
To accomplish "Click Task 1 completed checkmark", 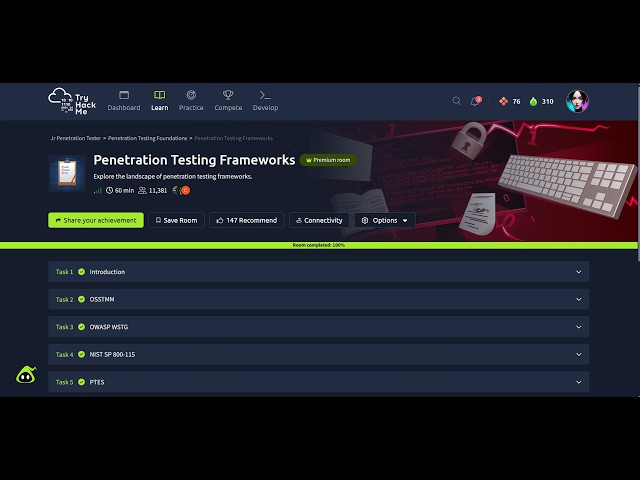I will coord(82,272).
